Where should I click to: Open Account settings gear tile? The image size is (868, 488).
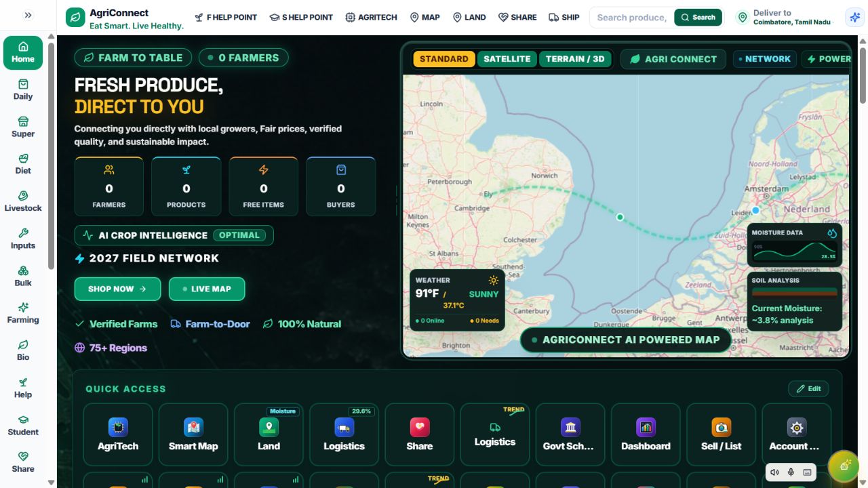(x=796, y=434)
